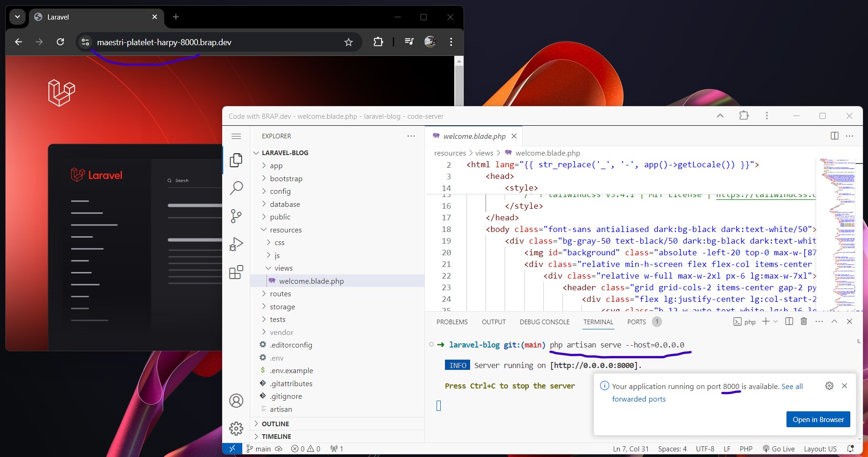
Task: Open the hamburger menu in code-server
Action: pos(236,136)
